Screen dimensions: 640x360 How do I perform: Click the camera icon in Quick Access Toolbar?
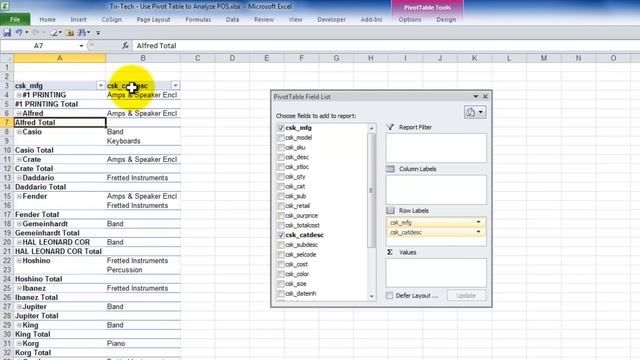click(70, 33)
